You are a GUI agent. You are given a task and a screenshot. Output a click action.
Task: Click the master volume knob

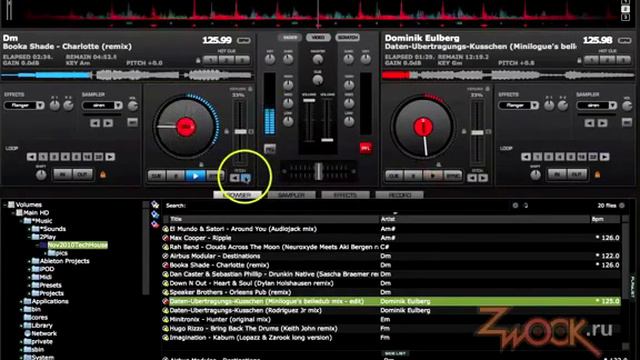pyautogui.click(x=318, y=60)
